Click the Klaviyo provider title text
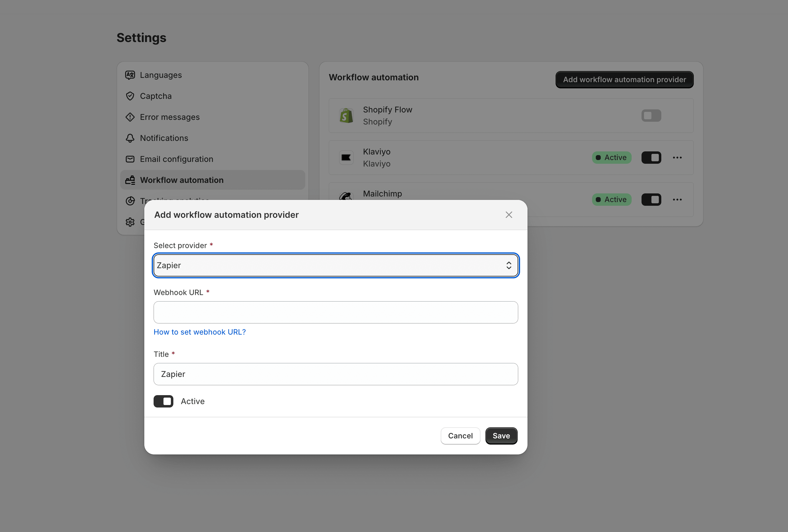This screenshot has width=788, height=532. point(377,152)
